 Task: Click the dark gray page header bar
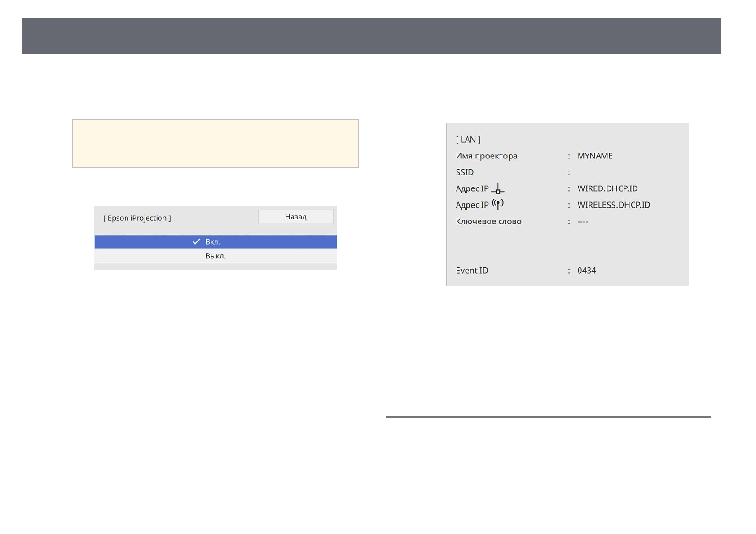pyautogui.click(x=371, y=36)
